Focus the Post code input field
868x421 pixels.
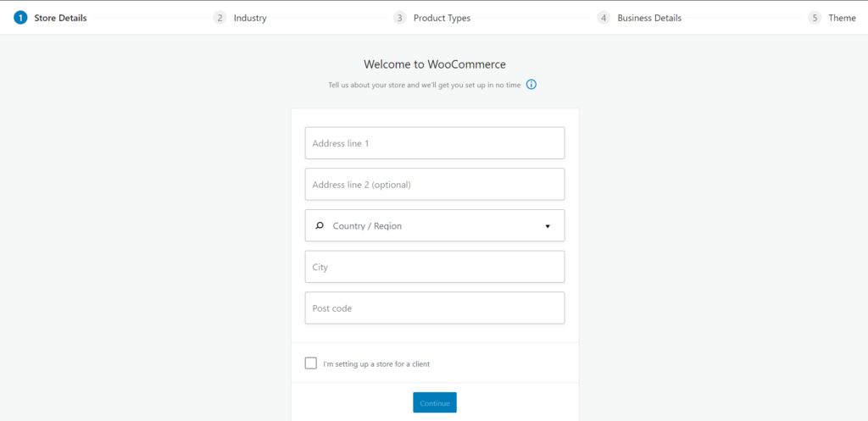pos(435,308)
